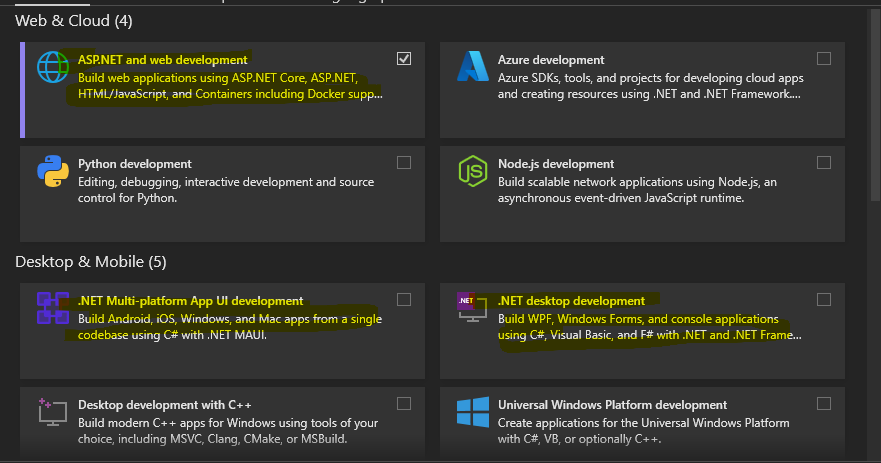Click the ASP.NET globe icon
The image size is (881, 463).
[51, 67]
